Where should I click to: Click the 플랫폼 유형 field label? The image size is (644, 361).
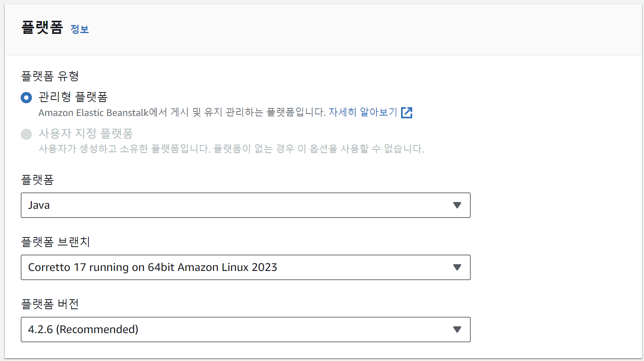(50, 76)
